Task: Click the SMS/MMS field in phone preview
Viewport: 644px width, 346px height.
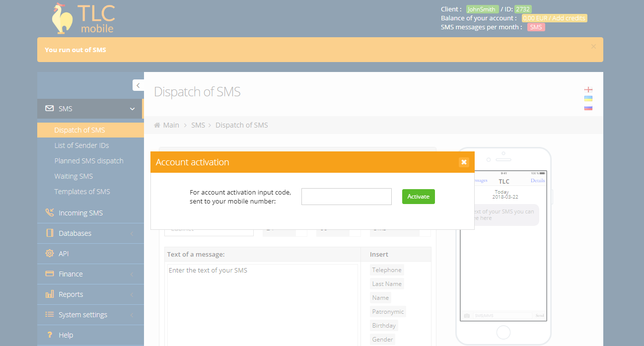Action: click(502, 316)
